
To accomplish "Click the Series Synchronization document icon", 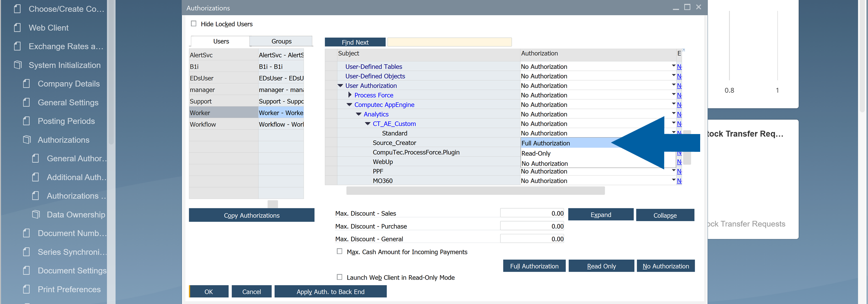I will point(26,252).
